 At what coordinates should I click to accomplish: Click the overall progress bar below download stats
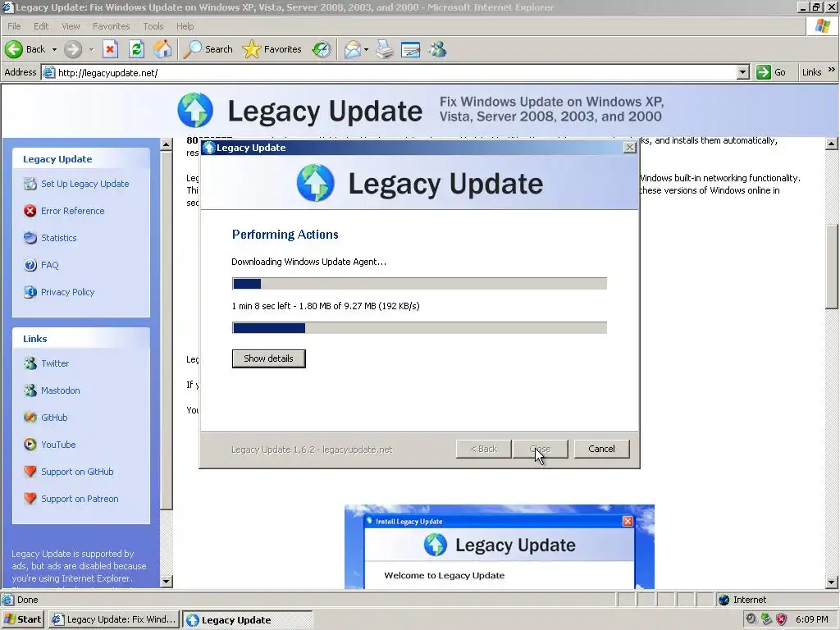[x=419, y=328]
